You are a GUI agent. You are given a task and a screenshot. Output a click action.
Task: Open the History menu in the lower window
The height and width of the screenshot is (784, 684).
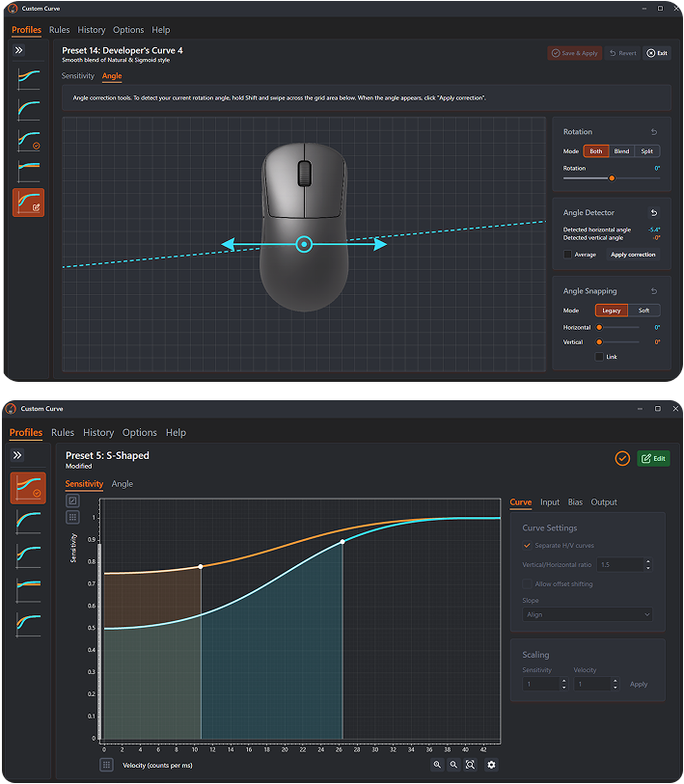tap(98, 433)
